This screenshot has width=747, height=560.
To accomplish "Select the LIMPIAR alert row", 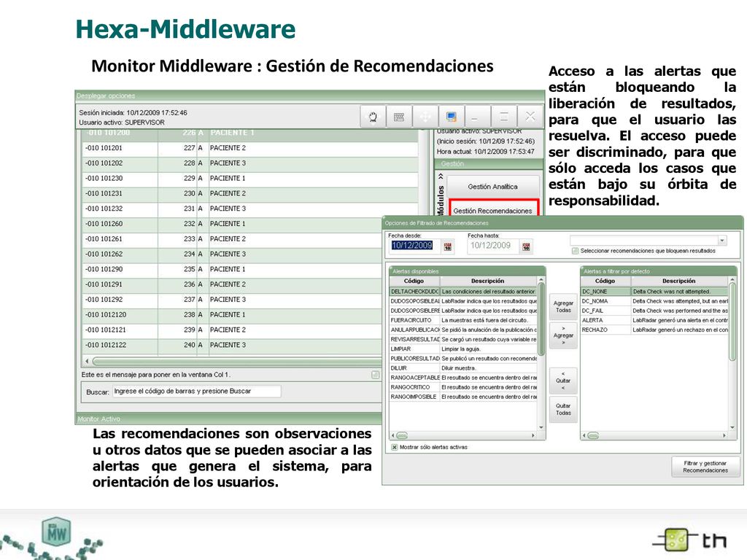I will pos(463,349).
